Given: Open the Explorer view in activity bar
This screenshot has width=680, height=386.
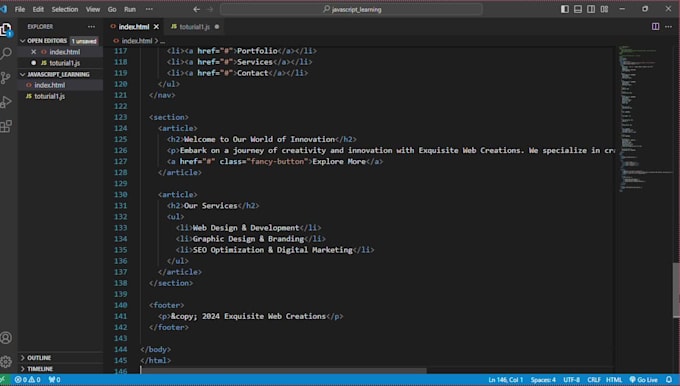Looking at the screenshot, I should click(6, 29).
